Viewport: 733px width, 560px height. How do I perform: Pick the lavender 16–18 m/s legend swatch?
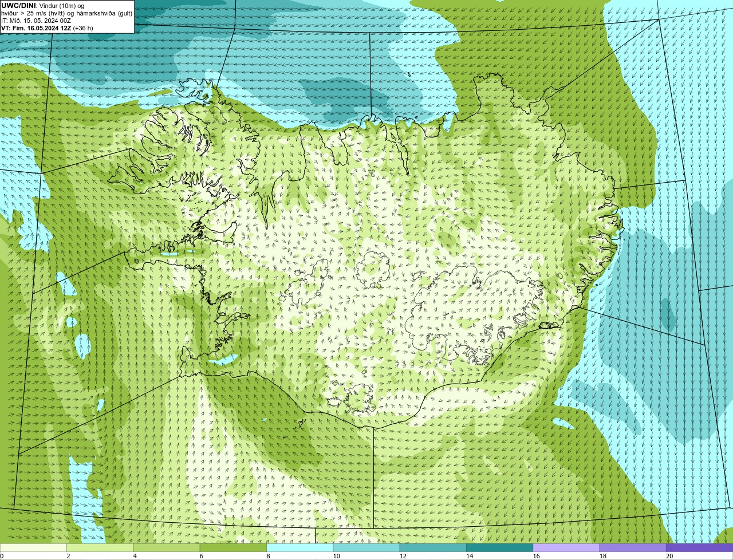(x=566, y=547)
